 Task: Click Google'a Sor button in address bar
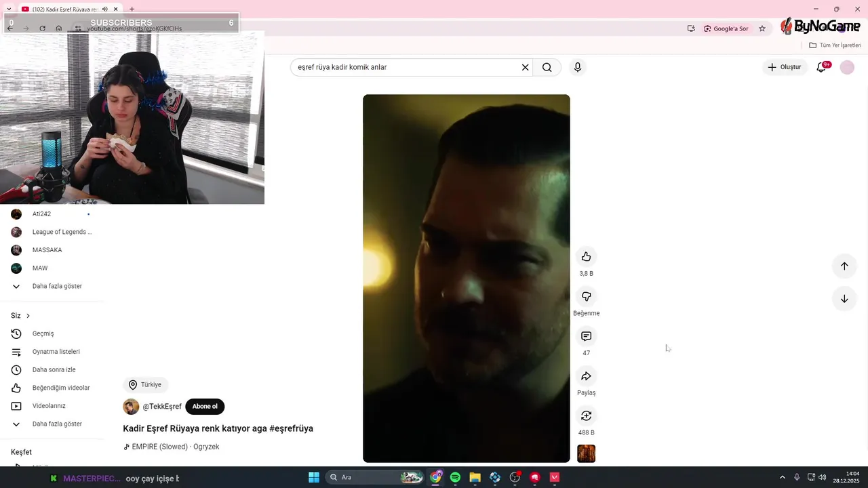[x=726, y=28]
